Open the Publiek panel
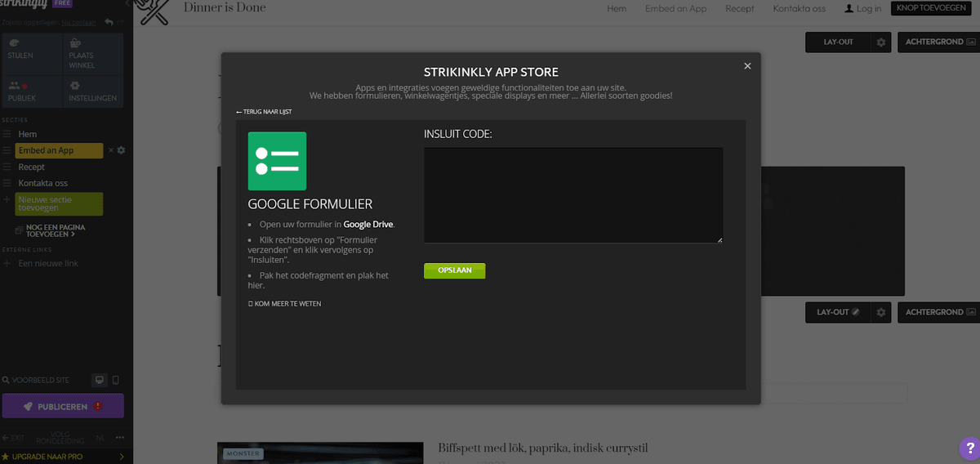The height and width of the screenshot is (464, 980). coord(31,92)
